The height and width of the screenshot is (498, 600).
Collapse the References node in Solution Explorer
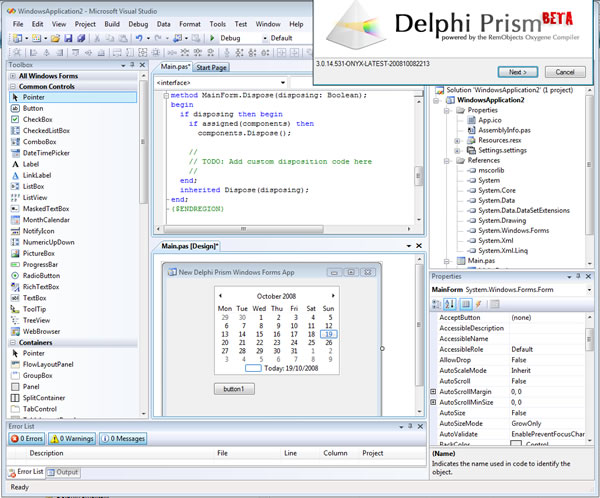click(446, 161)
